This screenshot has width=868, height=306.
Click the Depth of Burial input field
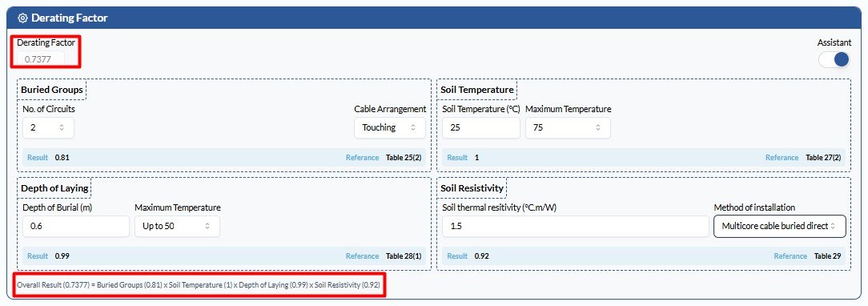pos(76,227)
